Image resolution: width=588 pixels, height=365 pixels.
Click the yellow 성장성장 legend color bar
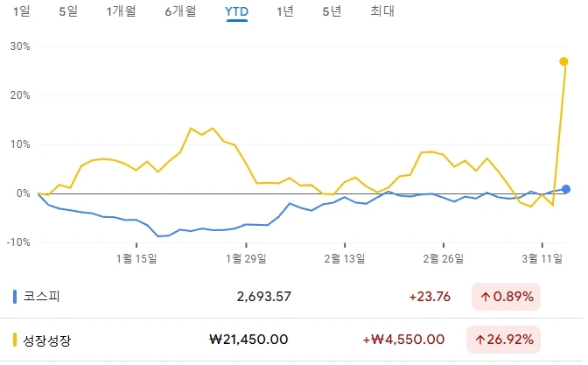tap(15, 340)
